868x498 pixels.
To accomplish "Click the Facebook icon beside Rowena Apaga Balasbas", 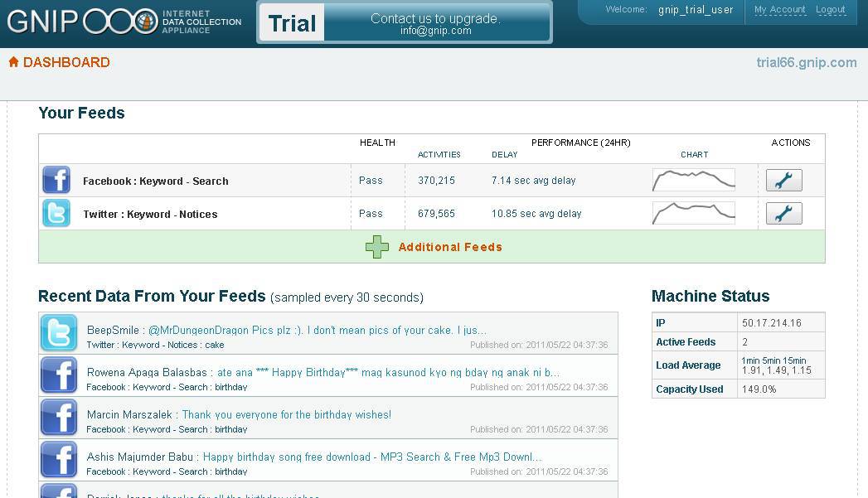I will (59, 375).
